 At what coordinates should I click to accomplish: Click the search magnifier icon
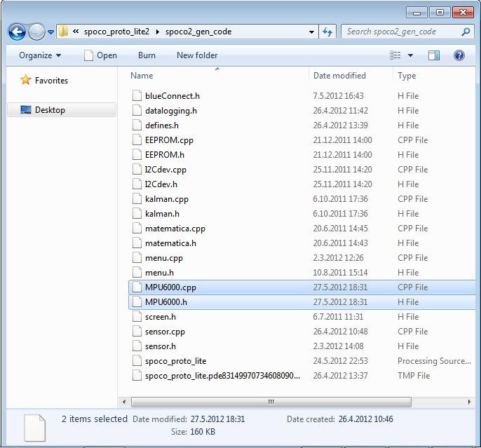point(466,32)
